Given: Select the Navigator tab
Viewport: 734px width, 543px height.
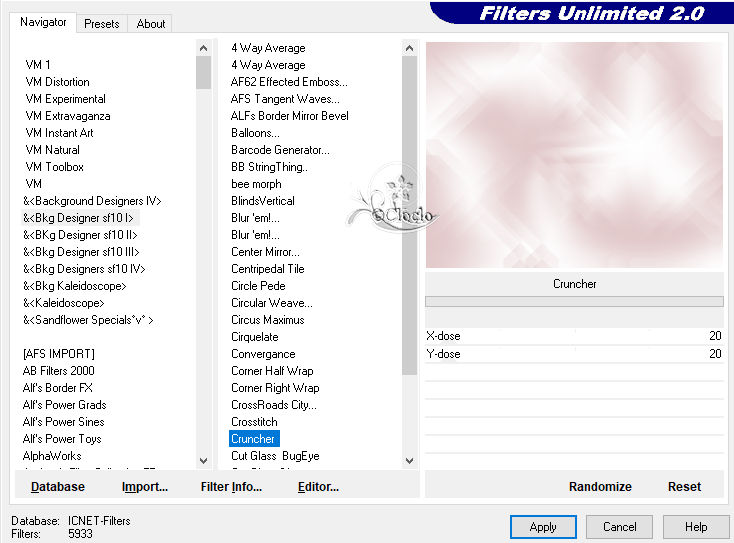Looking at the screenshot, I should [43, 22].
